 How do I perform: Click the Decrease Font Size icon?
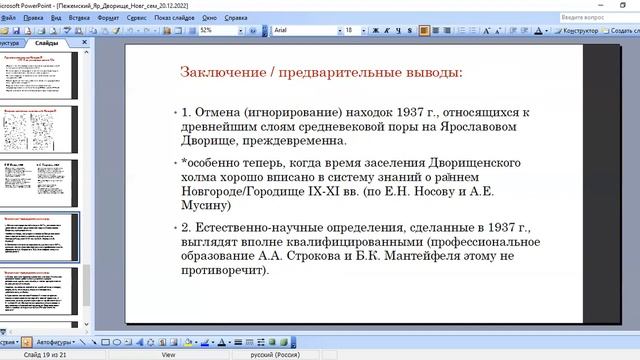point(498,31)
